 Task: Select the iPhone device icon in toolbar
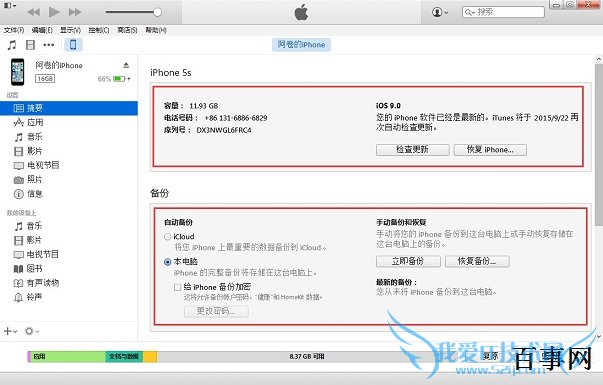point(73,45)
